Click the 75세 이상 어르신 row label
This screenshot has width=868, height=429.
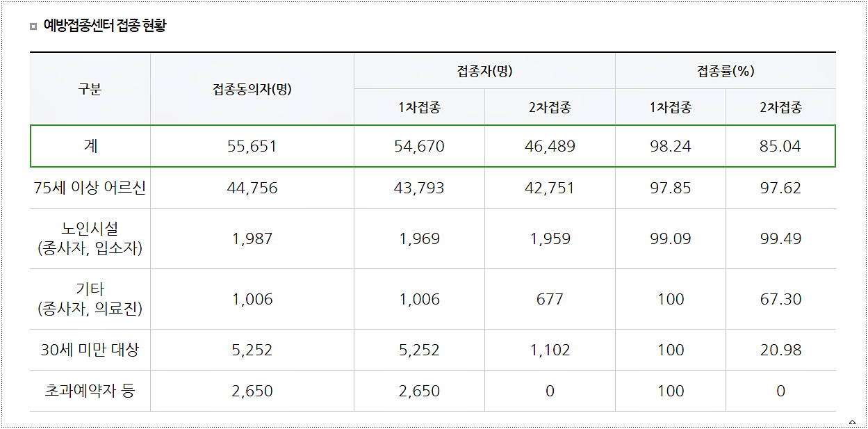(90, 188)
